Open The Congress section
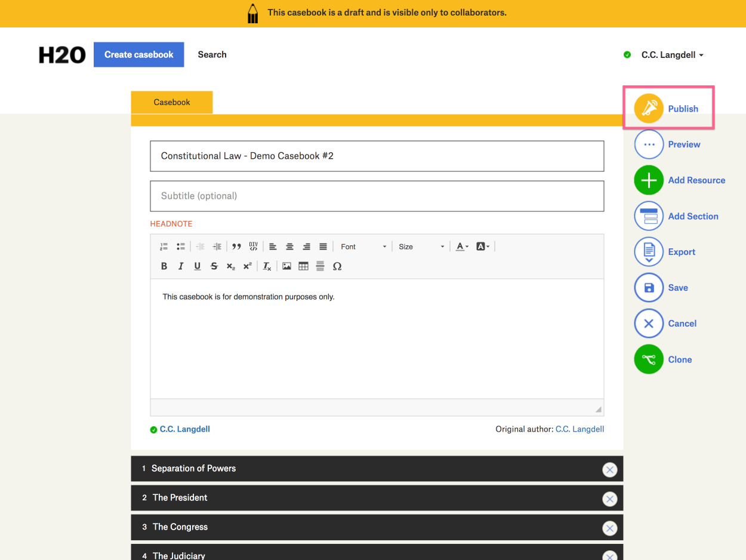Image resolution: width=746 pixels, height=560 pixels. [x=180, y=527]
